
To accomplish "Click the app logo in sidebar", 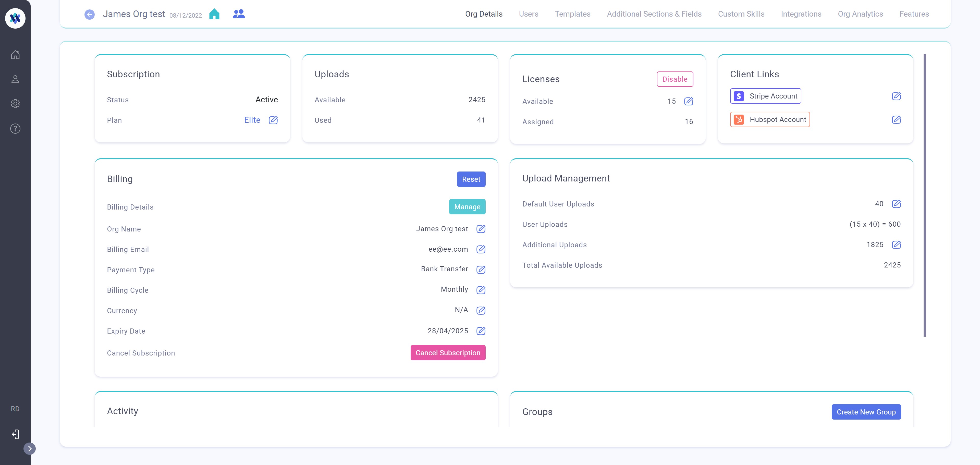I will click(15, 18).
